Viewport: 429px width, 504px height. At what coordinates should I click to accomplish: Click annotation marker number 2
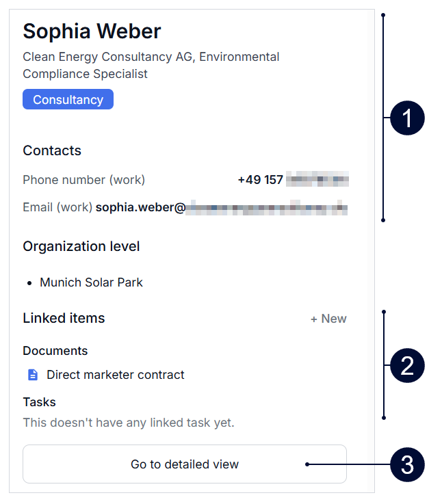(408, 366)
